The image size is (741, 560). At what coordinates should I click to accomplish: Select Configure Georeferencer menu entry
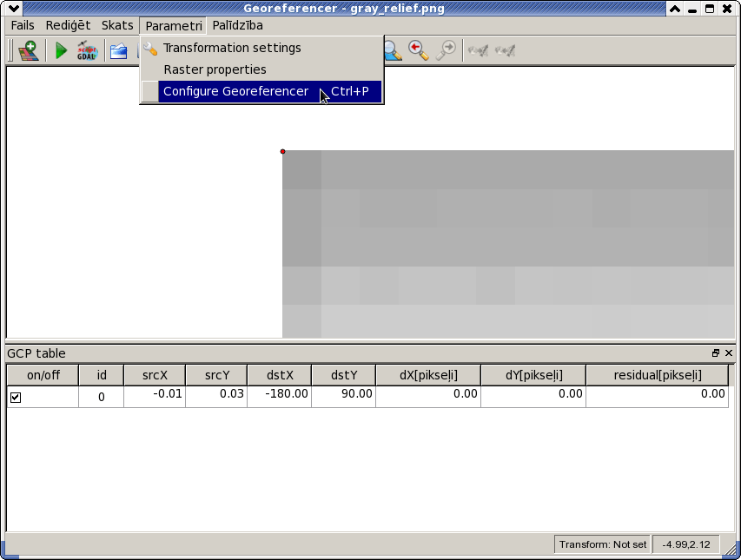[x=261, y=92]
